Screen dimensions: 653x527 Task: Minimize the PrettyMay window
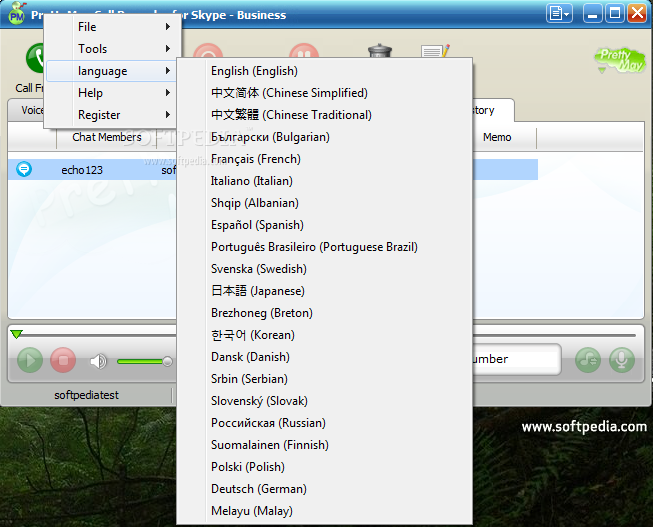592,14
